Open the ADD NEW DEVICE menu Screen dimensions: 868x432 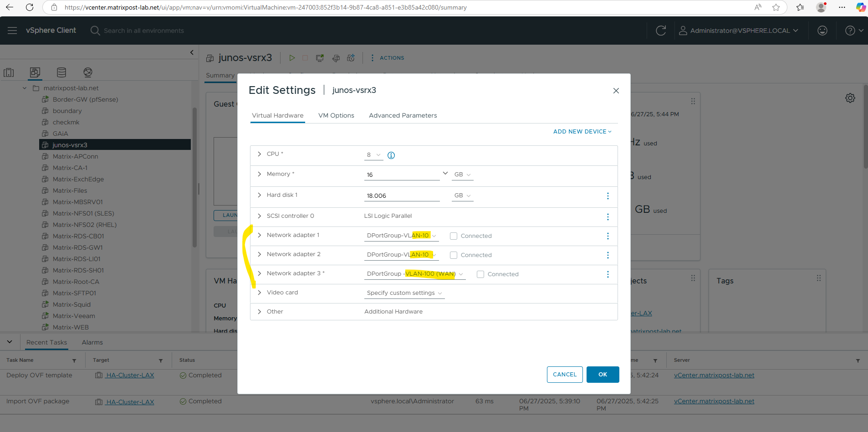coord(582,132)
